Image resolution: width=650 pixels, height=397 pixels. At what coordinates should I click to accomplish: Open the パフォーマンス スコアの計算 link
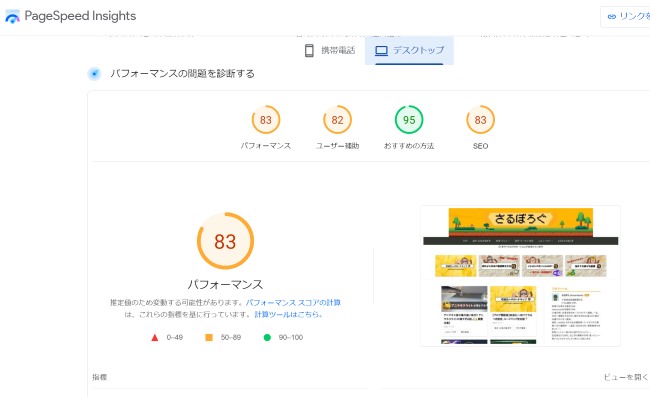point(293,303)
